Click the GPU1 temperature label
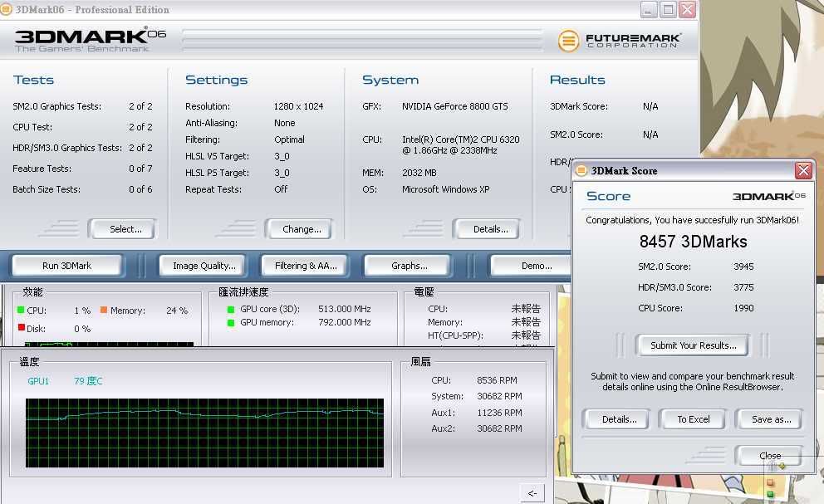 point(38,381)
